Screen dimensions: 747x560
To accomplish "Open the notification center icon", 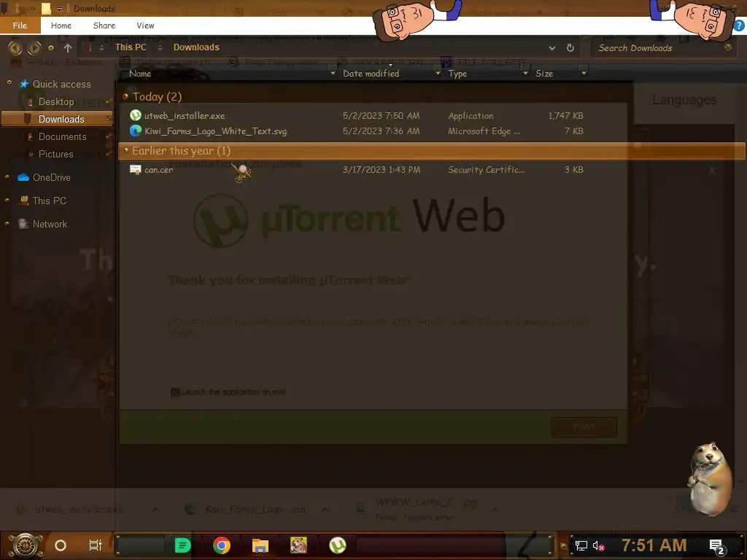I will coord(717,547).
